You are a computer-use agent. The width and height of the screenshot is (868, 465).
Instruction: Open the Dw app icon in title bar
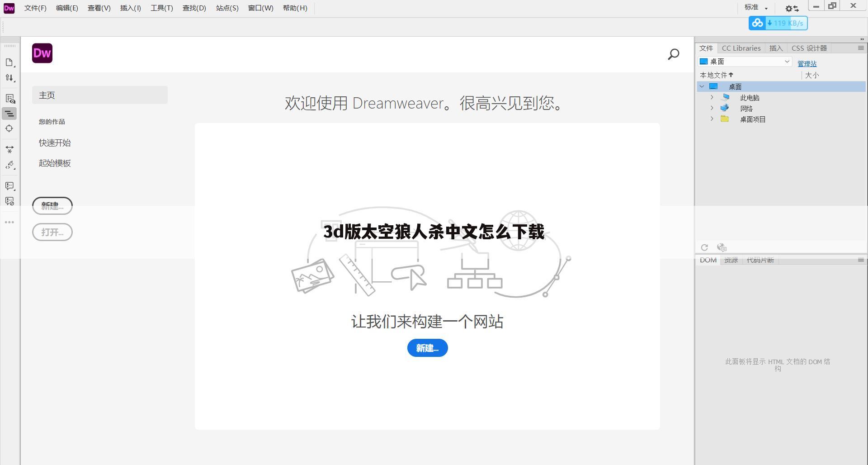(x=9, y=8)
